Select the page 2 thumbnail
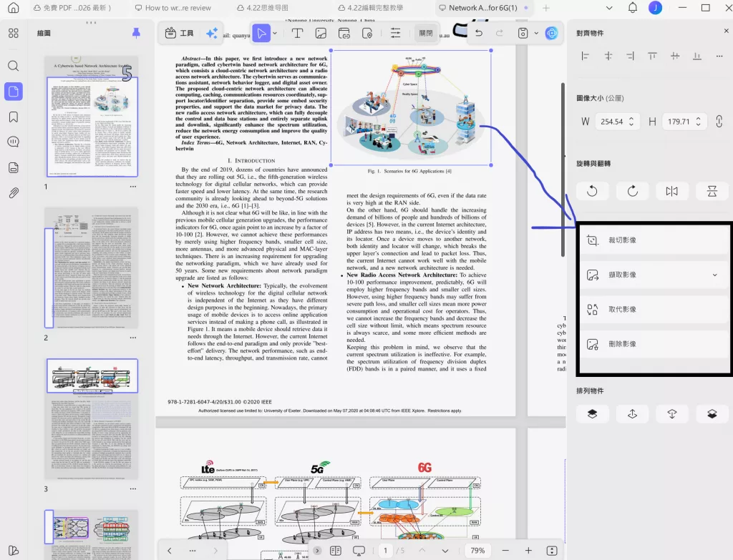 point(91,268)
